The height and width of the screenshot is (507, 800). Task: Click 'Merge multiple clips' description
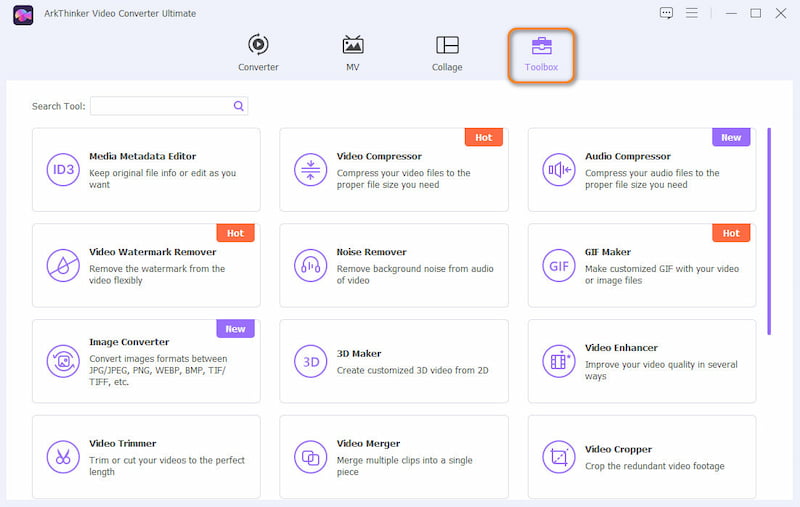(x=404, y=466)
